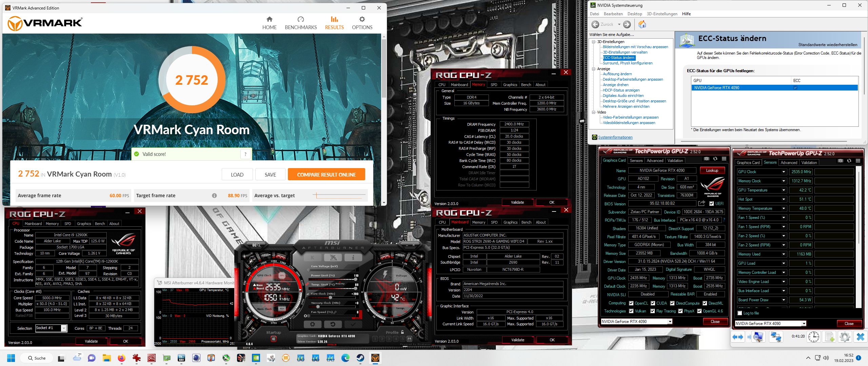Click Validate in the CPU-Z CPU window
The height and width of the screenshot is (366, 868).
point(91,341)
